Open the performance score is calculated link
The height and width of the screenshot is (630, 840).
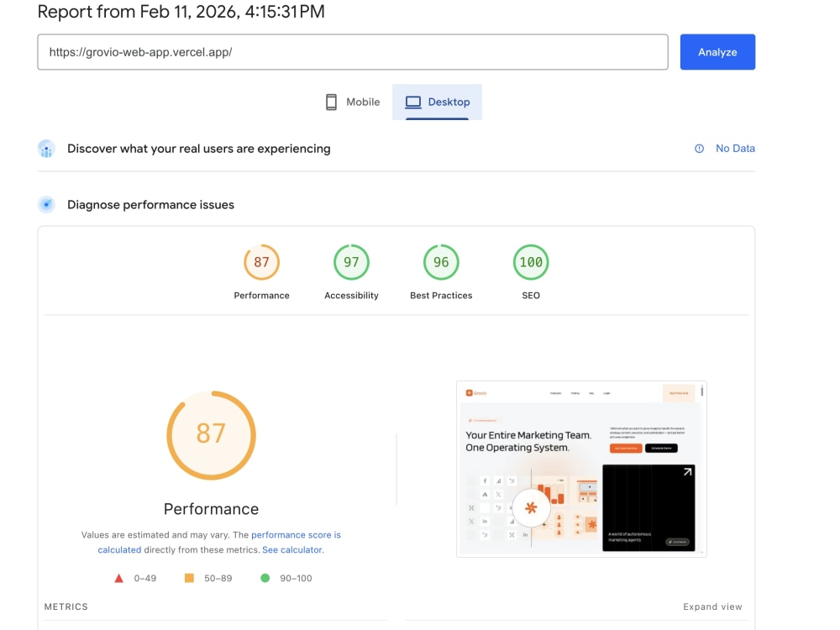pos(219,542)
